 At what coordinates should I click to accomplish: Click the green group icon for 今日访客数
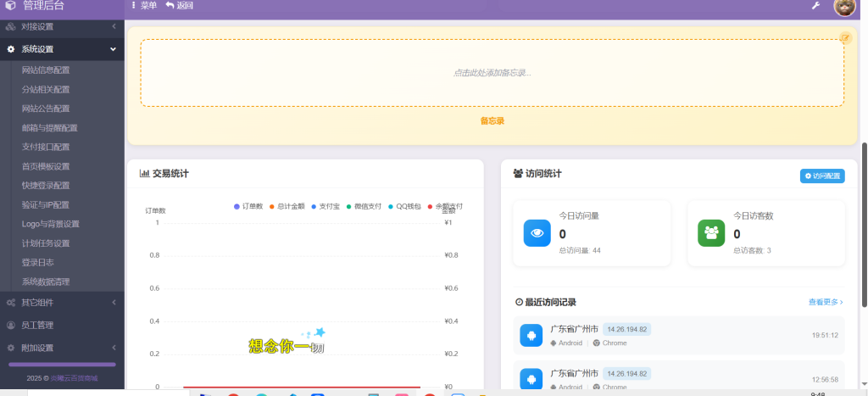coord(711,233)
